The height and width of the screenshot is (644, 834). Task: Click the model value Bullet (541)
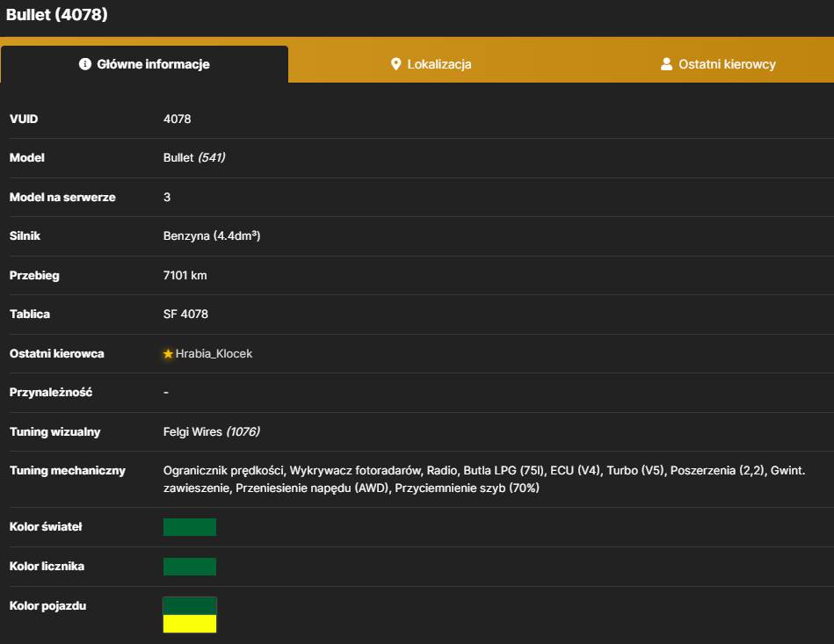[x=194, y=157]
